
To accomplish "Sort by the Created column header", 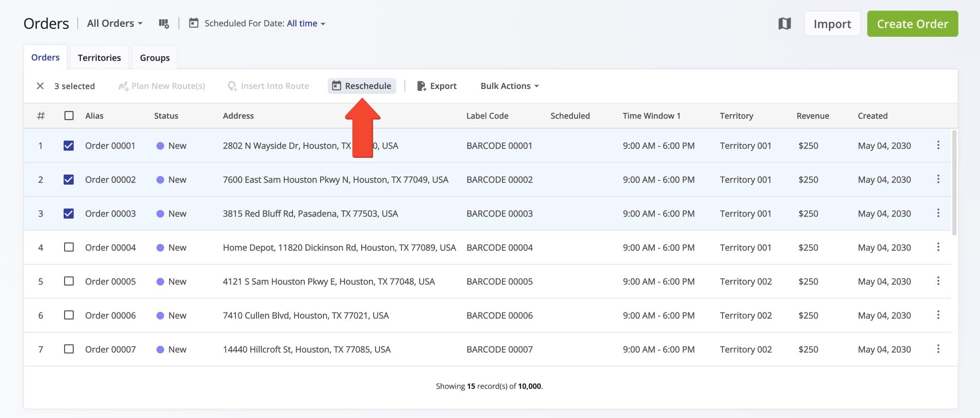I will 872,116.
